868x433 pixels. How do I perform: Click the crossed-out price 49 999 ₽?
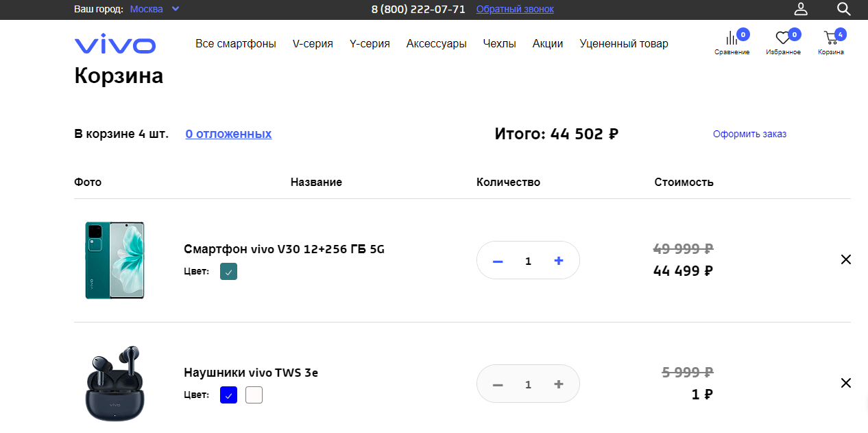pos(684,248)
